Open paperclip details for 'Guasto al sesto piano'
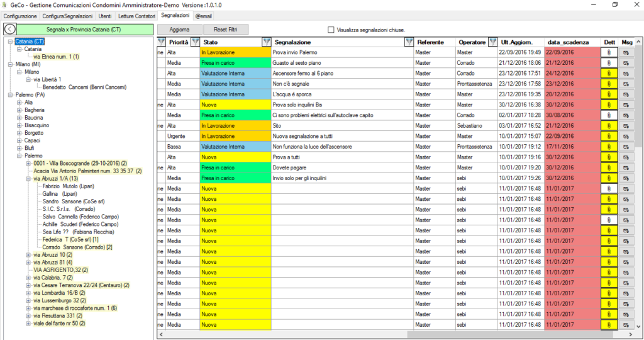 pos(609,63)
